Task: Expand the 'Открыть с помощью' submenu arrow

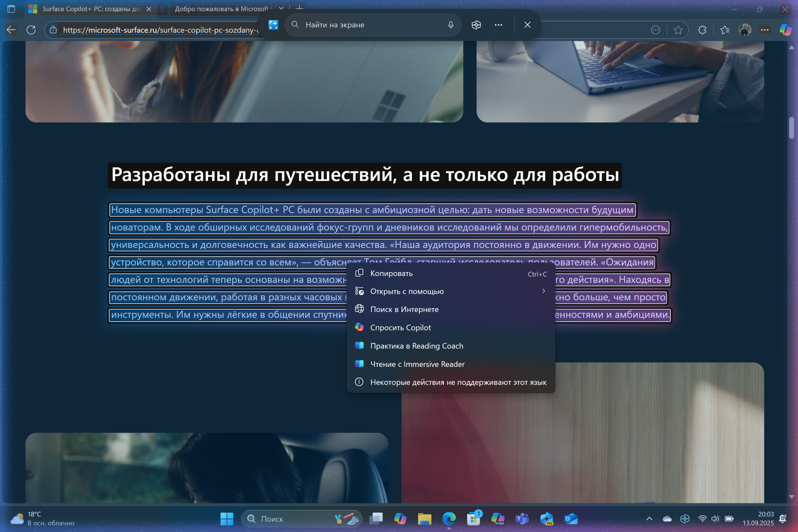Action: click(543, 291)
